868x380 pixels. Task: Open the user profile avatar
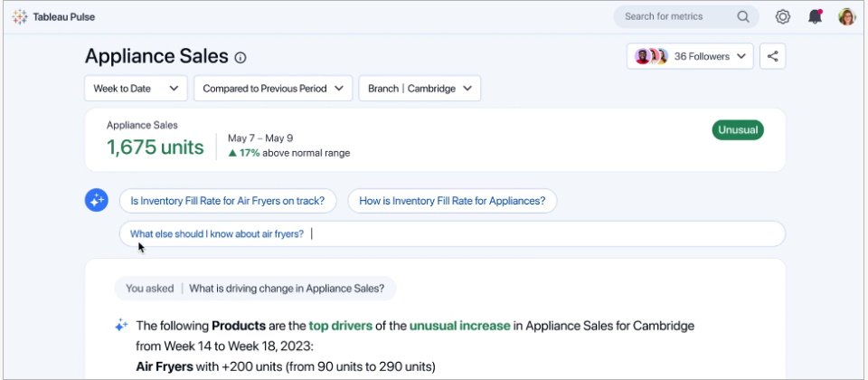[846, 16]
